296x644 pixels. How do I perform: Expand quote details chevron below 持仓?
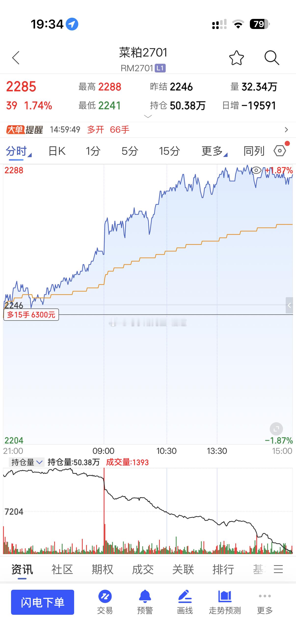(x=148, y=116)
